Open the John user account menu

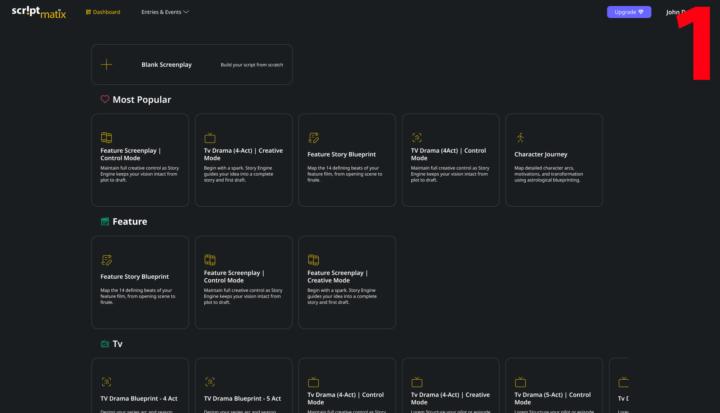pyautogui.click(x=676, y=12)
